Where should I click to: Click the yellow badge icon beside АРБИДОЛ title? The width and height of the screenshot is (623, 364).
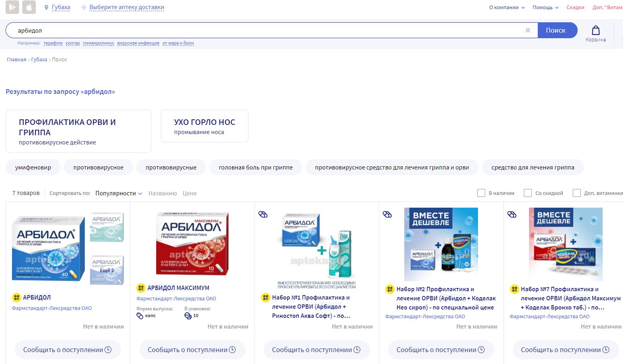point(16,297)
